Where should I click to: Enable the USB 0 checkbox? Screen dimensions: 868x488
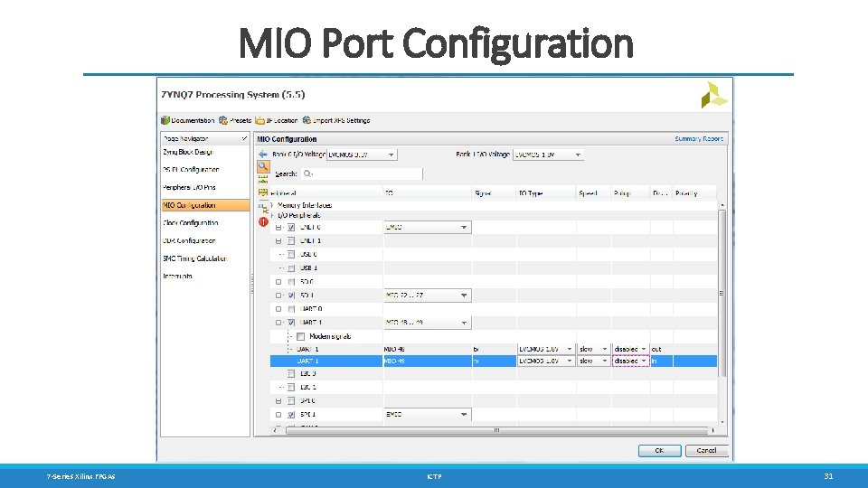tap(291, 255)
